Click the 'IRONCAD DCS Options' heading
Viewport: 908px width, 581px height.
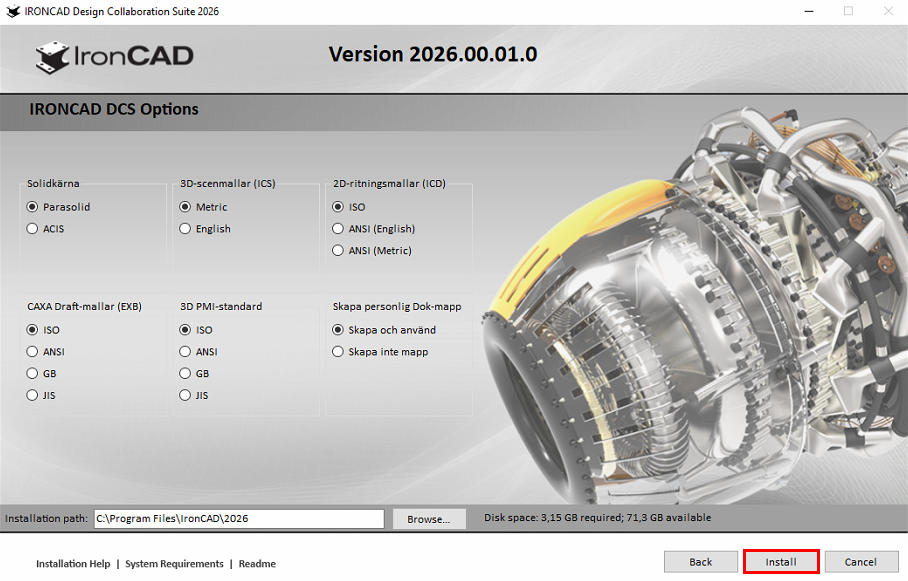(114, 109)
